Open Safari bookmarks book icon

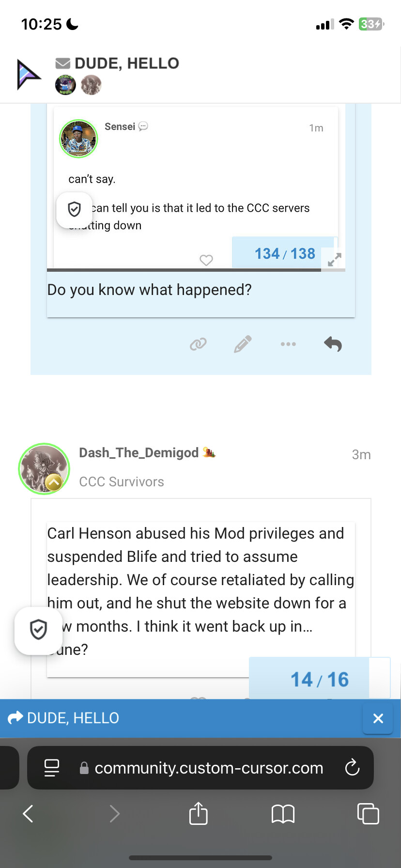(x=283, y=814)
